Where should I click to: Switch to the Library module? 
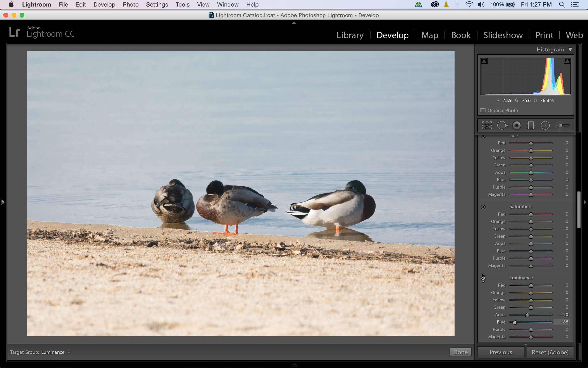(x=350, y=35)
